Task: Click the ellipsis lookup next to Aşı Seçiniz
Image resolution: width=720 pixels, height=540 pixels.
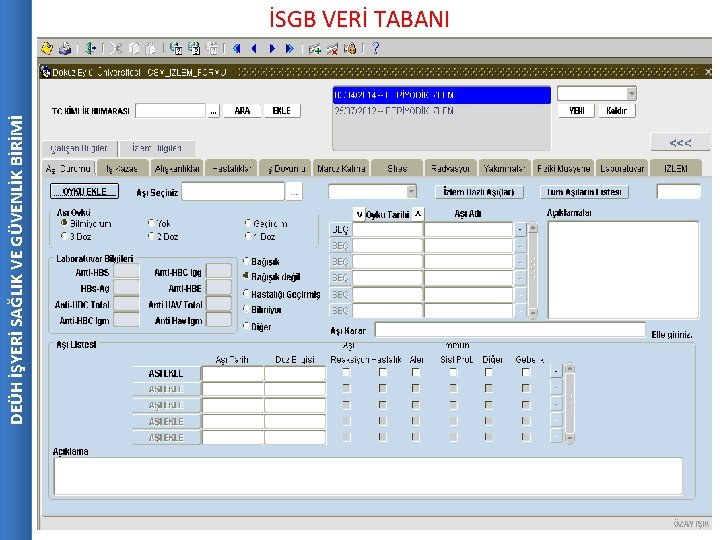Action: click(294, 192)
